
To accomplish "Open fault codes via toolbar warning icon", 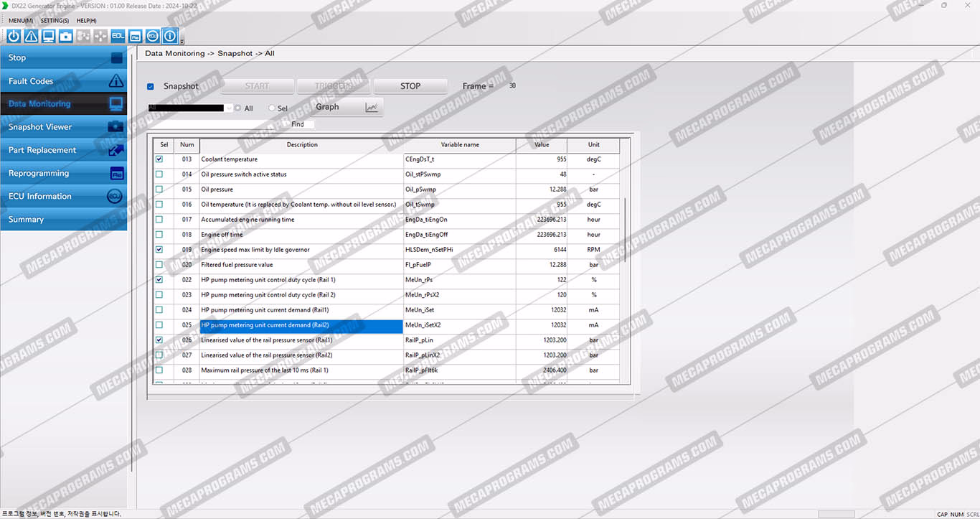I will pyautogui.click(x=31, y=36).
